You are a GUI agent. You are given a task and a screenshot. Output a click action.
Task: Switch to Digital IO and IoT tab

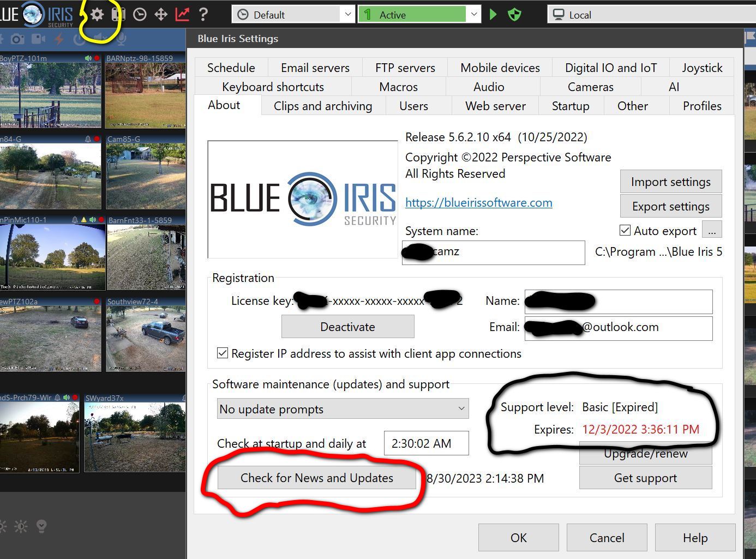tap(611, 68)
